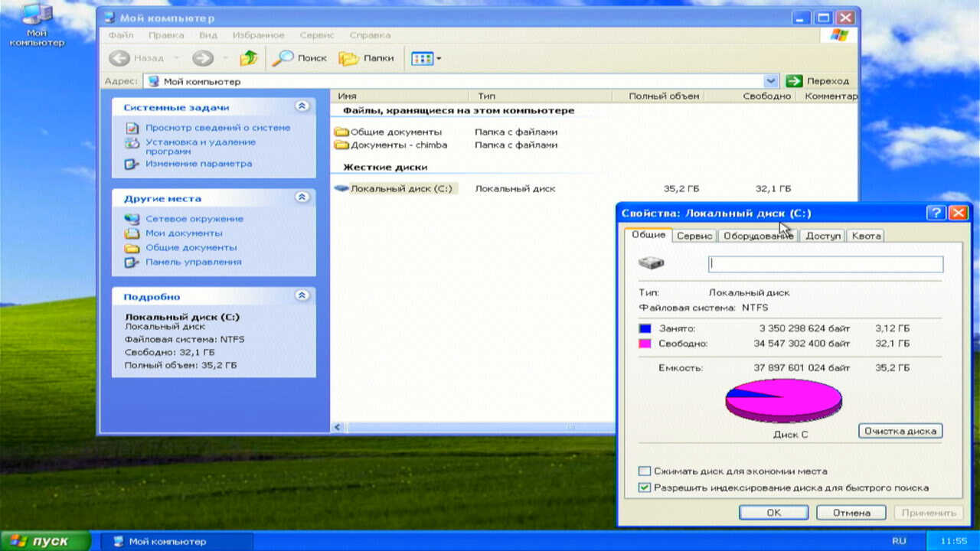Click the volume label input field
980x551 pixels.
(x=825, y=264)
